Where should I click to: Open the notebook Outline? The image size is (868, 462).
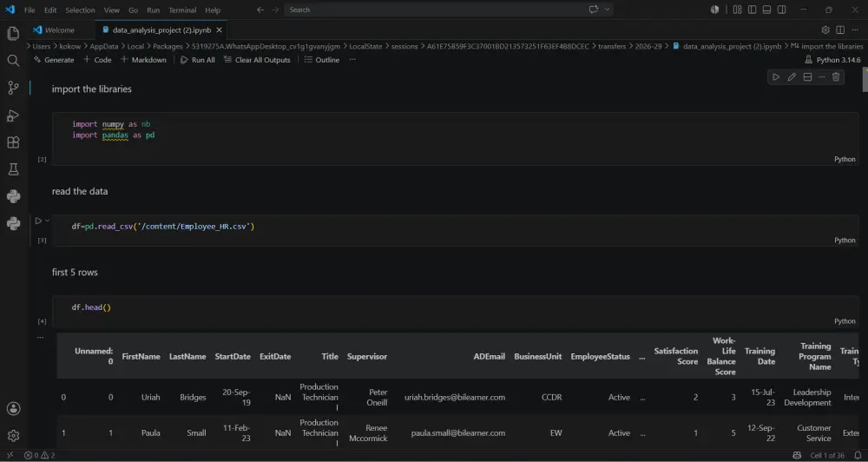(x=322, y=60)
